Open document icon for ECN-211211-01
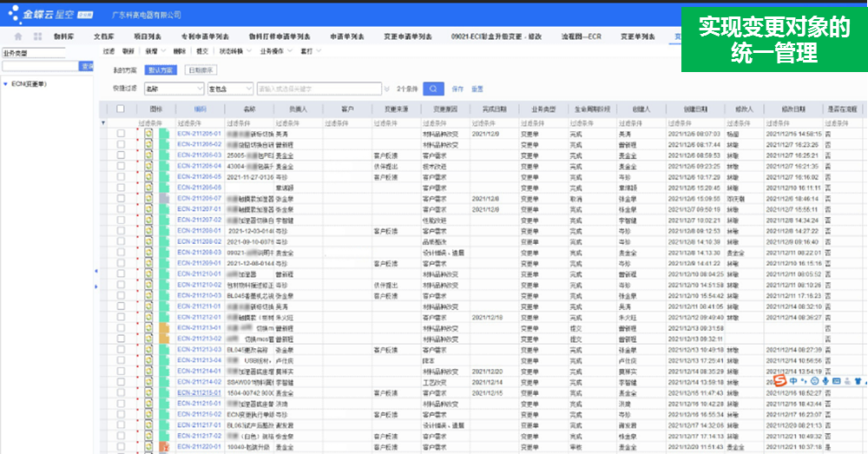Screen dimensions: 868x454 tap(148, 306)
